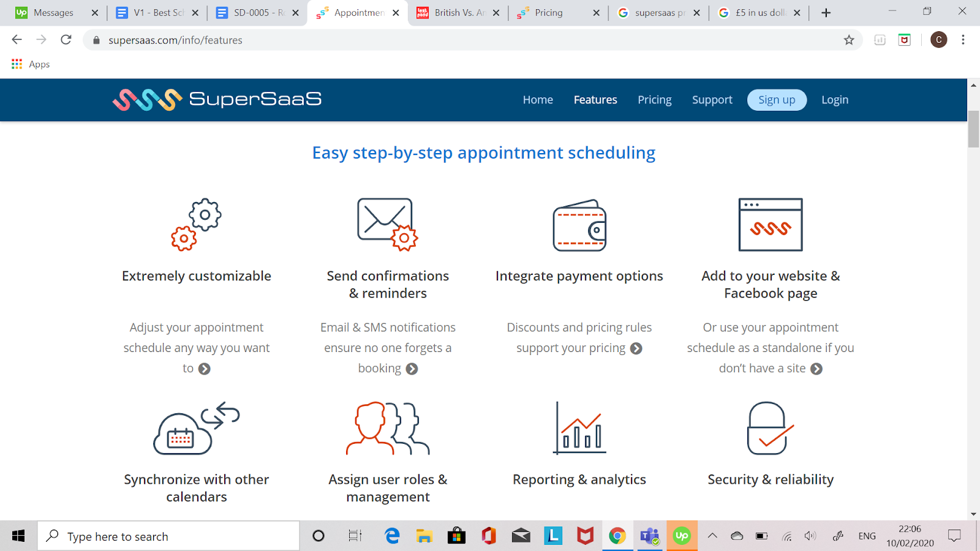The image size is (980, 551).
Task: Open Pricing in site navigation
Action: pos(654,100)
